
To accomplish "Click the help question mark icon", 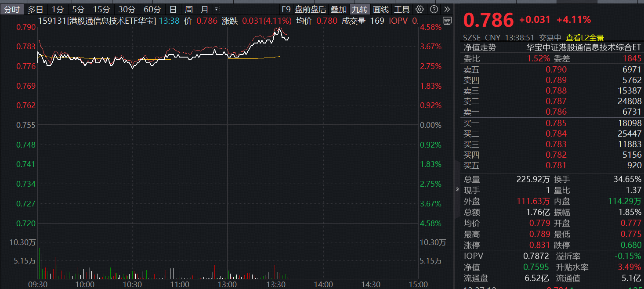I will (x=434, y=9).
